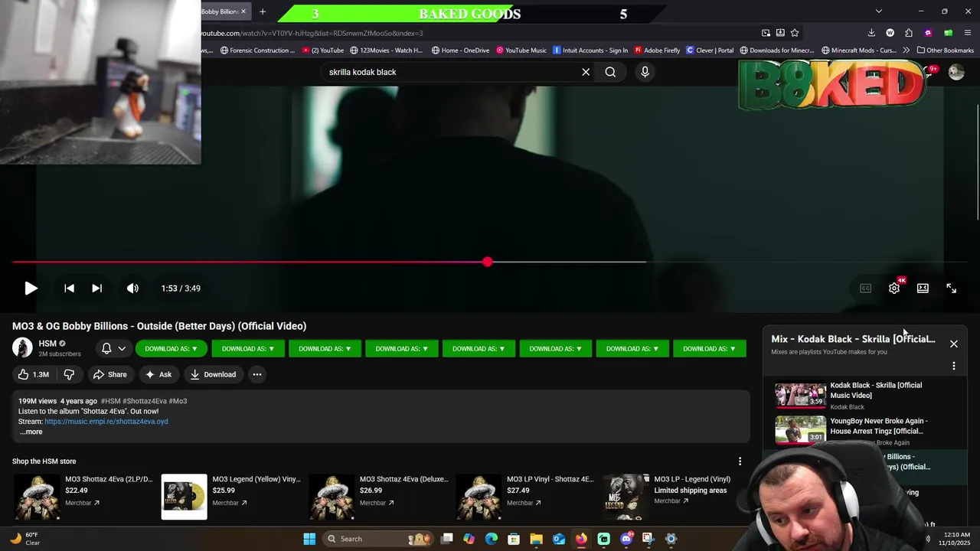This screenshot has width=980, height=551.
Task: Skip to the previous video
Action: click(x=69, y=289)
